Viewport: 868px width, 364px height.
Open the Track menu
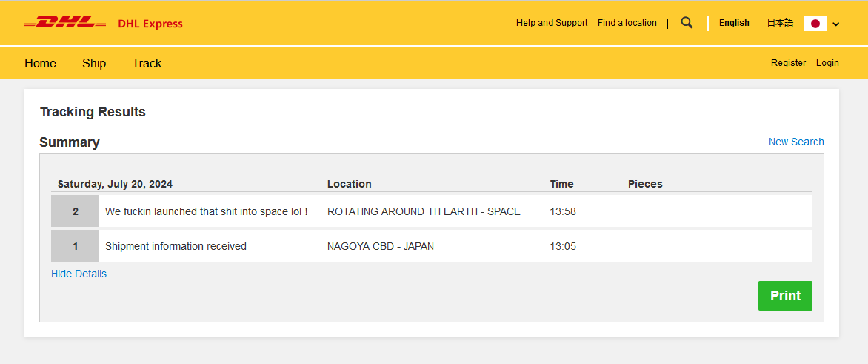point(147,63)
